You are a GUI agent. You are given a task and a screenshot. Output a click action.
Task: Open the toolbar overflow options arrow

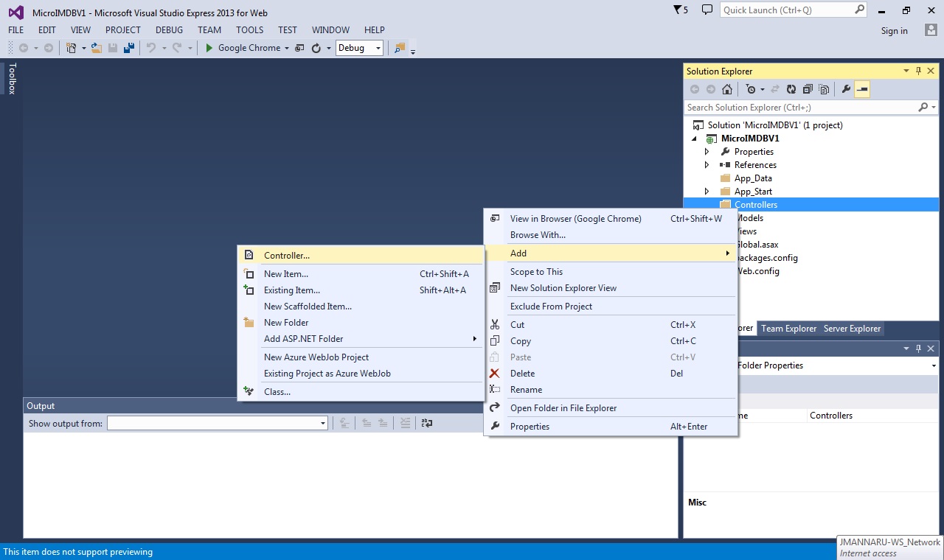pos(413,51)
